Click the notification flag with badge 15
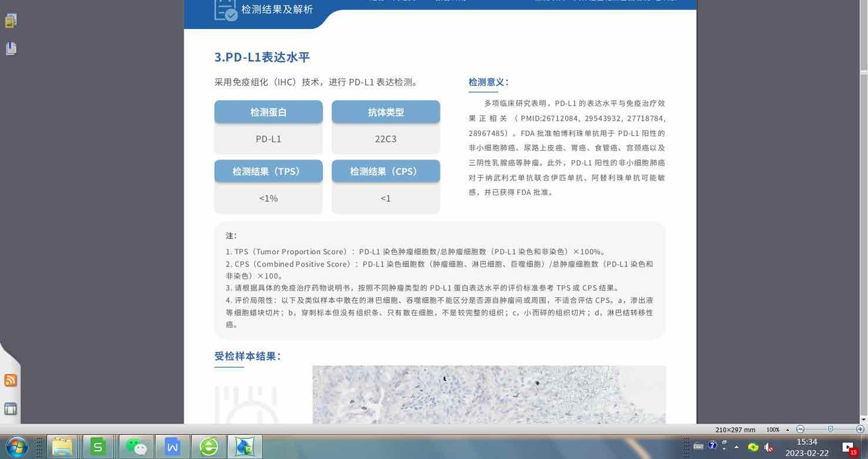This screenshot has width=868, height=459. pos(849,447)
